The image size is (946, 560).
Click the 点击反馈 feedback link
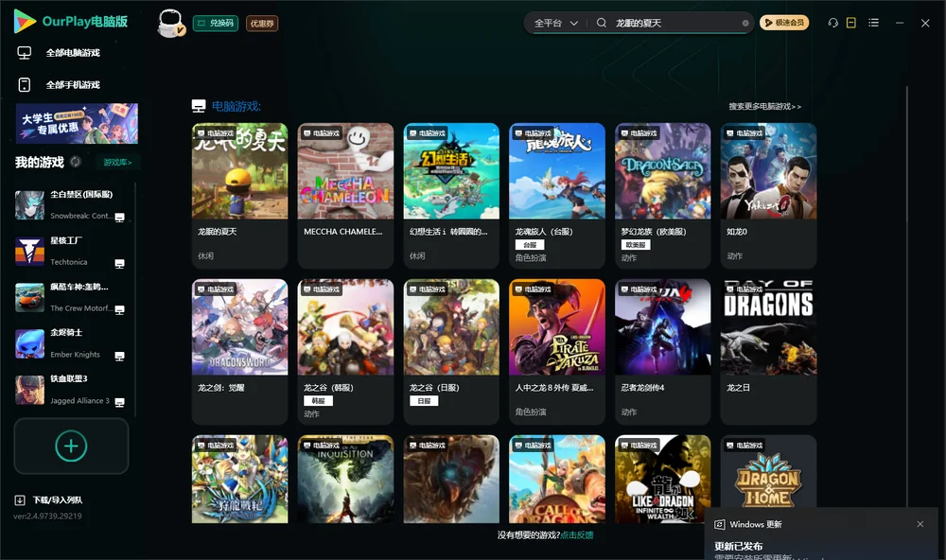pos(577,535)
